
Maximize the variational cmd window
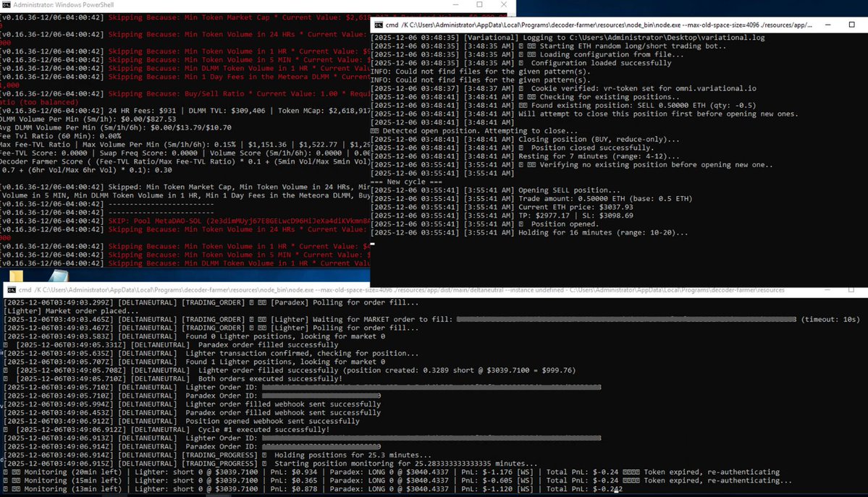[852, 25]
